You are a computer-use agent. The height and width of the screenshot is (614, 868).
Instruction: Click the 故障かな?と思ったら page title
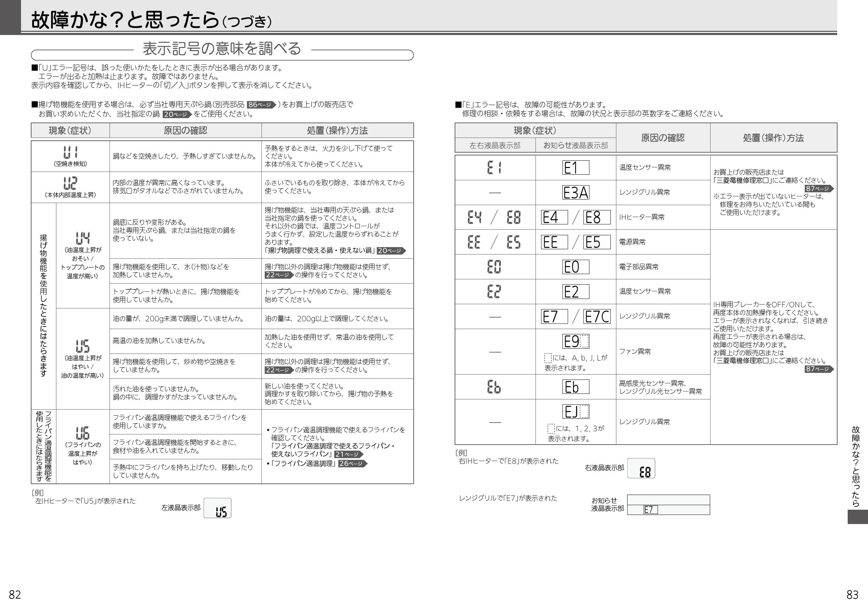[151, 20]
